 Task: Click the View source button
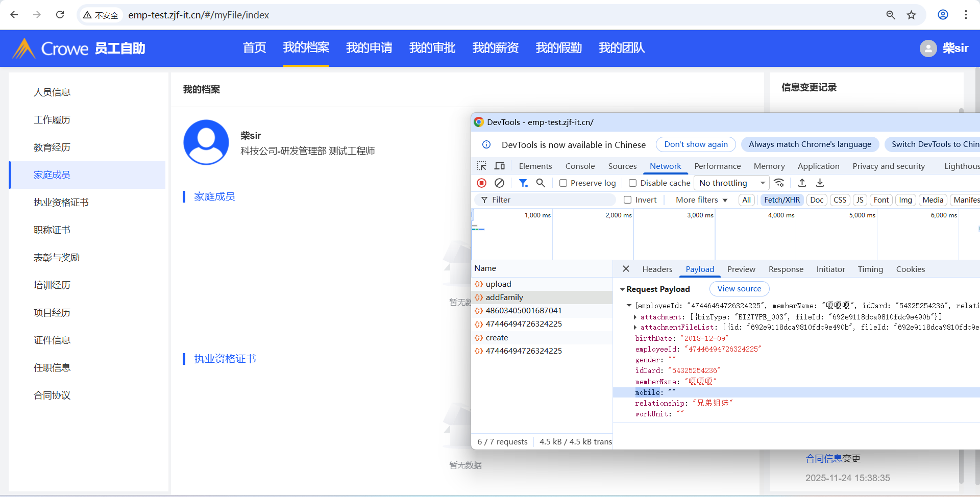(739, 289)
